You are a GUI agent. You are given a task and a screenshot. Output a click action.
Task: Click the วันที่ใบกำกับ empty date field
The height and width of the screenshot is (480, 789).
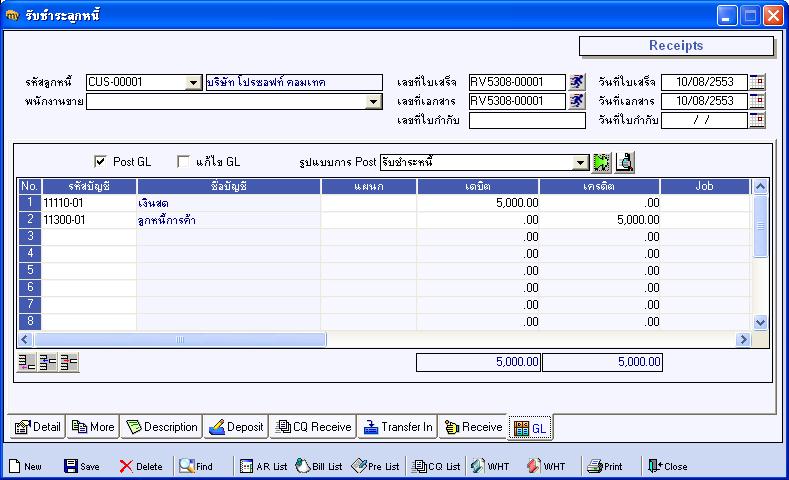click(704, 120)
